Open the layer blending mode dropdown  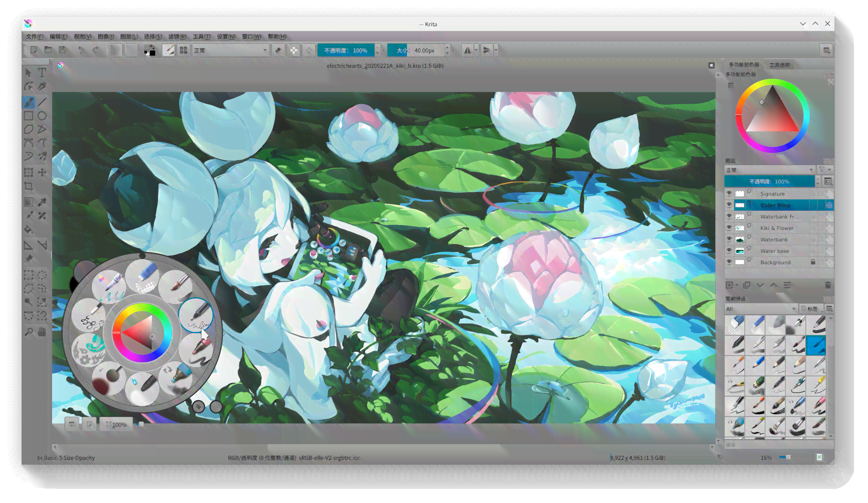[770, 170]
